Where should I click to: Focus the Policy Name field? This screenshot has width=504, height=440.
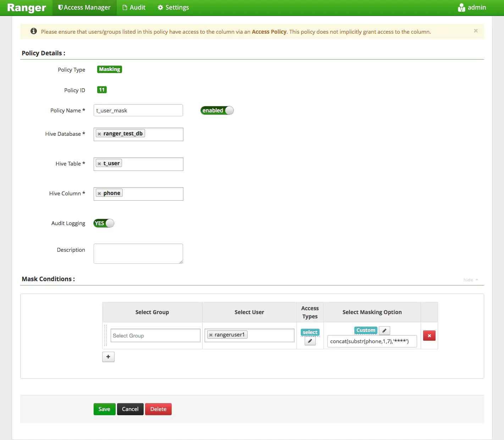tap(138, 110)
